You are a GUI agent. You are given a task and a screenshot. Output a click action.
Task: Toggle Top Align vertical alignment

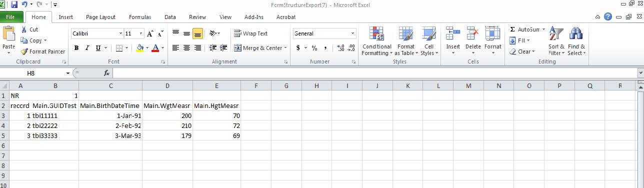click(x=175, y=33)
